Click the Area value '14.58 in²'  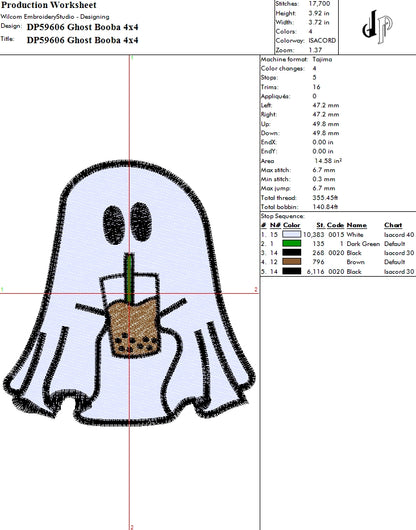pos(328,161)
